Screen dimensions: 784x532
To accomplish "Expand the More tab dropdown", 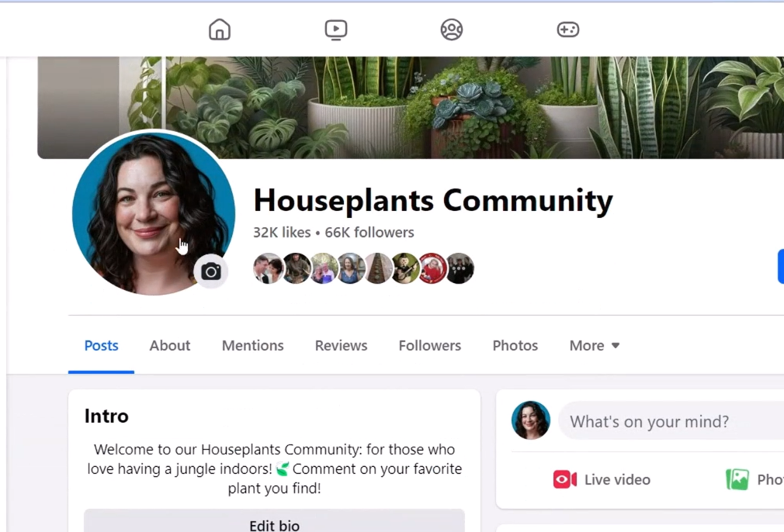I will [x=594, y=346].
